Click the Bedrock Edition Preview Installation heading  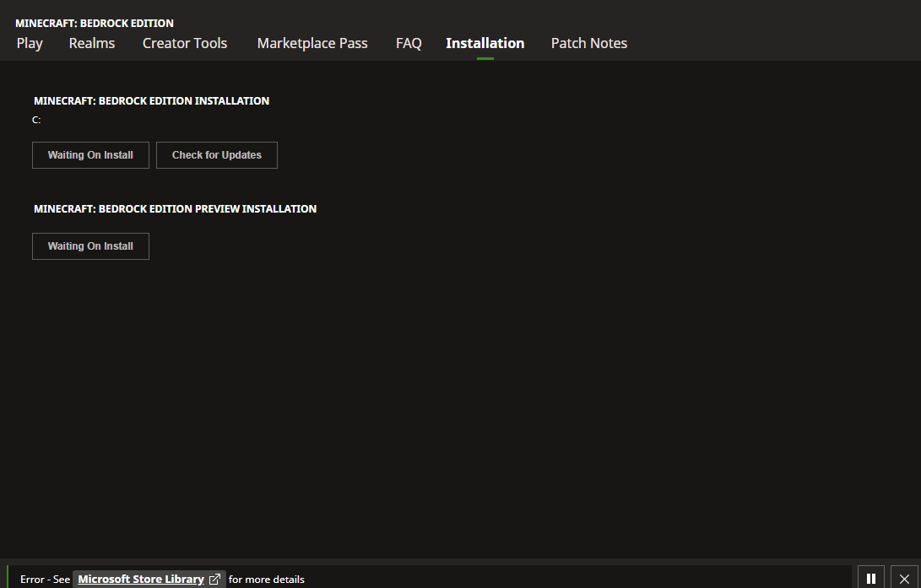[x=175, y=208]
